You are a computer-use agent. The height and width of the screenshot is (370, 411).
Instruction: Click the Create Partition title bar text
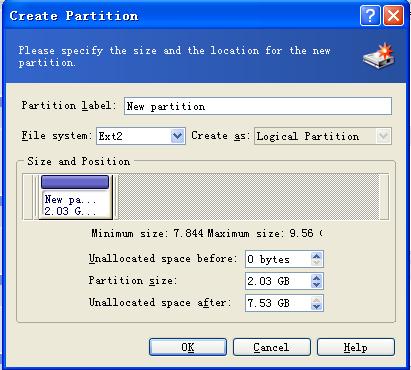[74, 16]
